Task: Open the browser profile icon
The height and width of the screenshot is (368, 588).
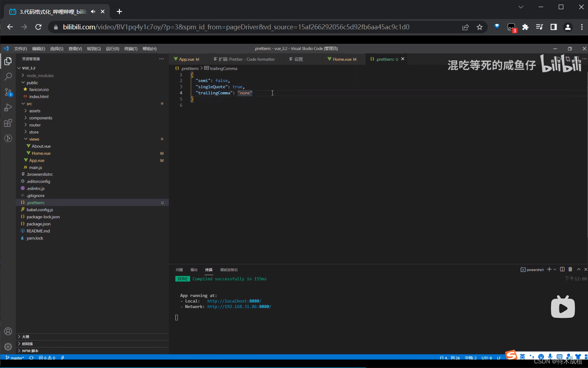Action: point(568,27)
